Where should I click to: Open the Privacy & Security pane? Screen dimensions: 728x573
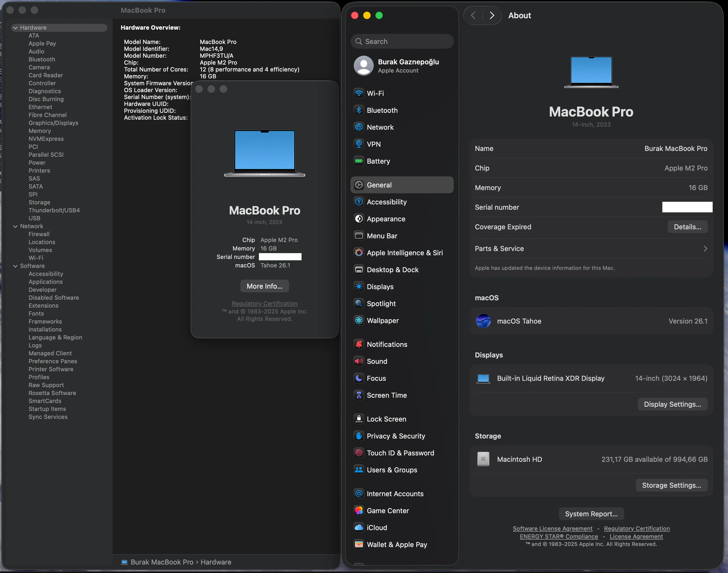click(x=396, y=436)
